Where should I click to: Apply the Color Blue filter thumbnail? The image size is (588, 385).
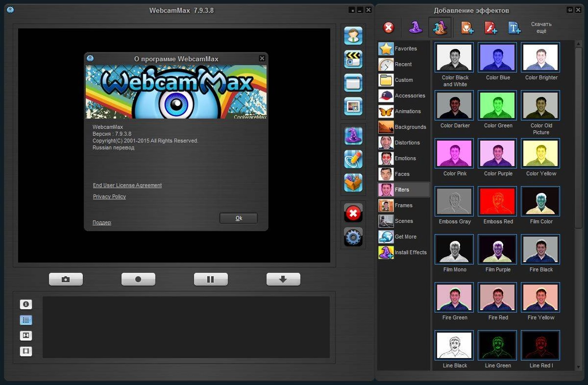tap(498, 57)
